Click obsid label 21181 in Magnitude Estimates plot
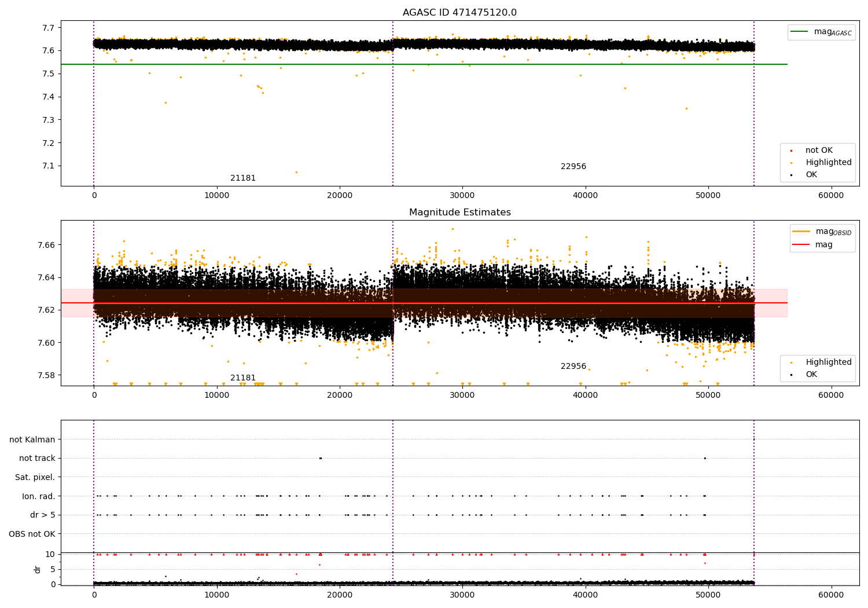The image size is (868, 608). point(243,378)
